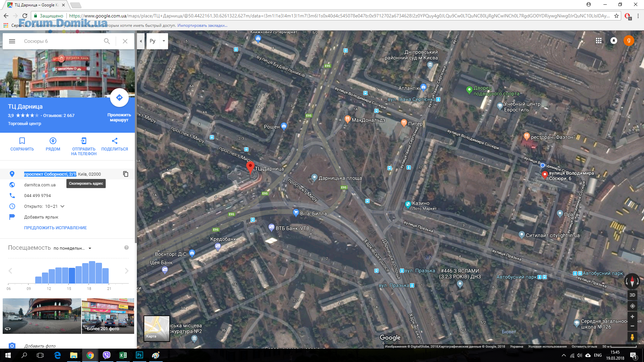Open the Google account avatar
Viewport: 644px width, 362px height.
(629, 41)
